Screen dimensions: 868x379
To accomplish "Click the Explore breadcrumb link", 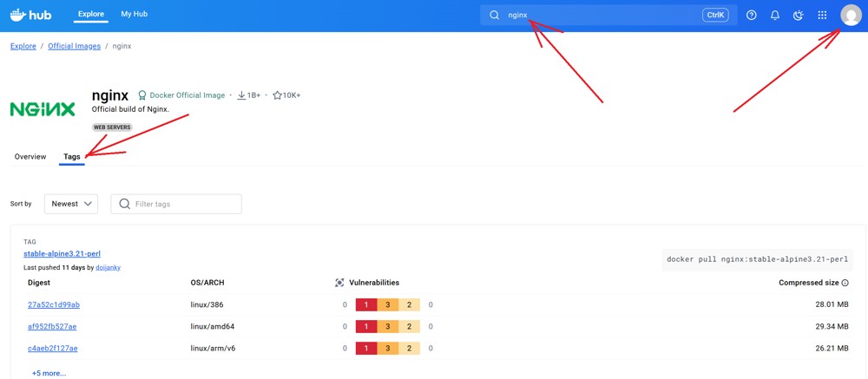I will (x=23, y=46).
